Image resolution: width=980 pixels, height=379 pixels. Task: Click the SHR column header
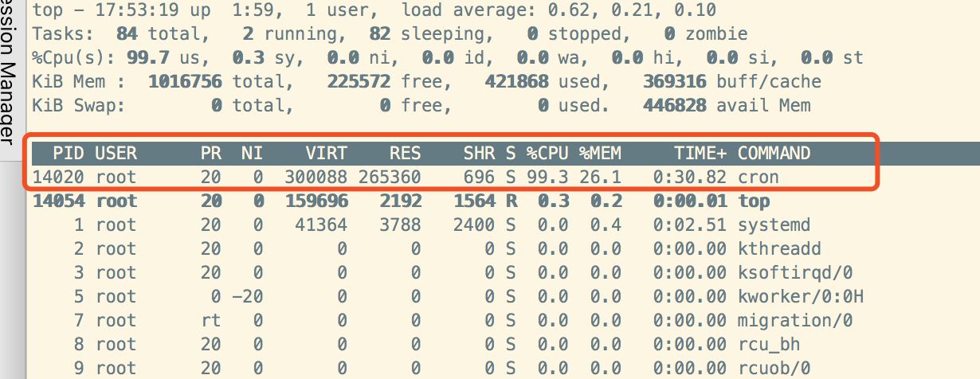[479, 153]
